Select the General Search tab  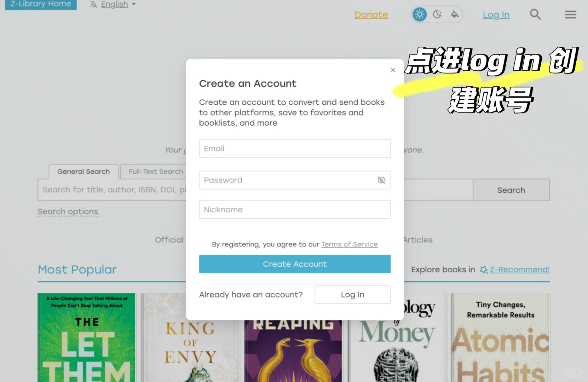pyautogui.click(x=83, y=172)
